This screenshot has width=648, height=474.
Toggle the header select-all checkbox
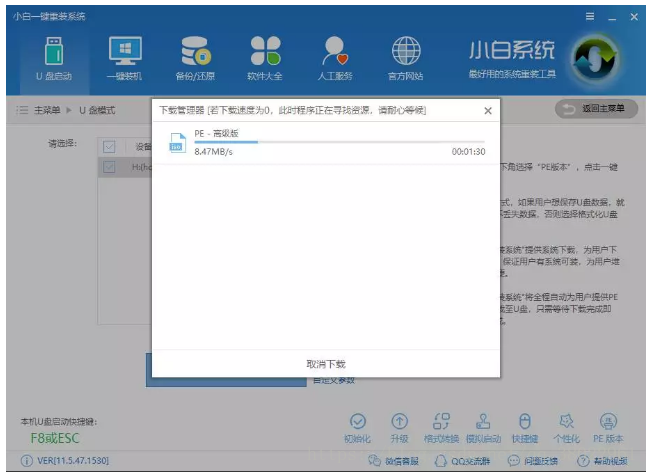point(109,147)
